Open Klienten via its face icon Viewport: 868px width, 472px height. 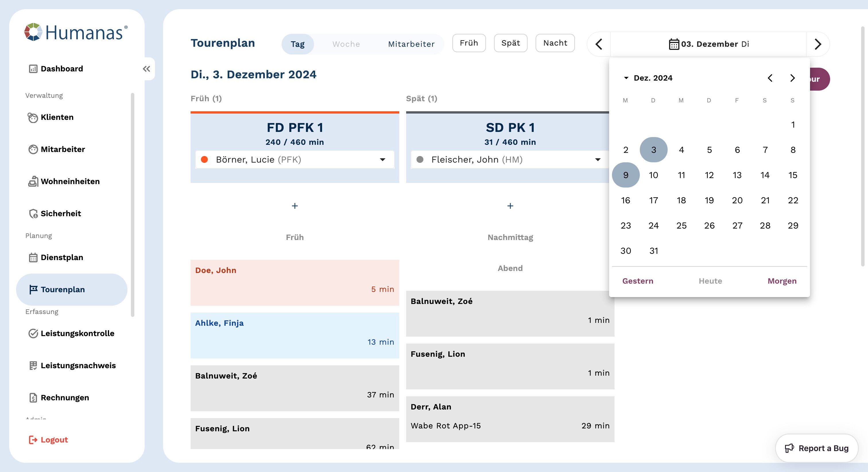(33, 118)
